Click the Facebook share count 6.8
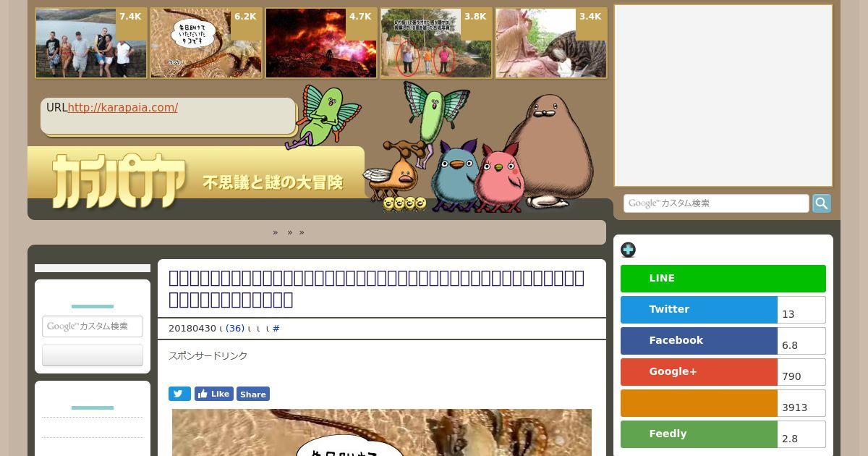This screenshot has height=456, width=868. [801, 341]
